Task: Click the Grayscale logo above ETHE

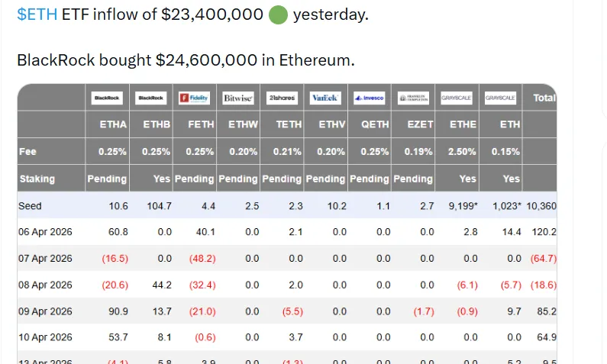Action: (457, 98)
